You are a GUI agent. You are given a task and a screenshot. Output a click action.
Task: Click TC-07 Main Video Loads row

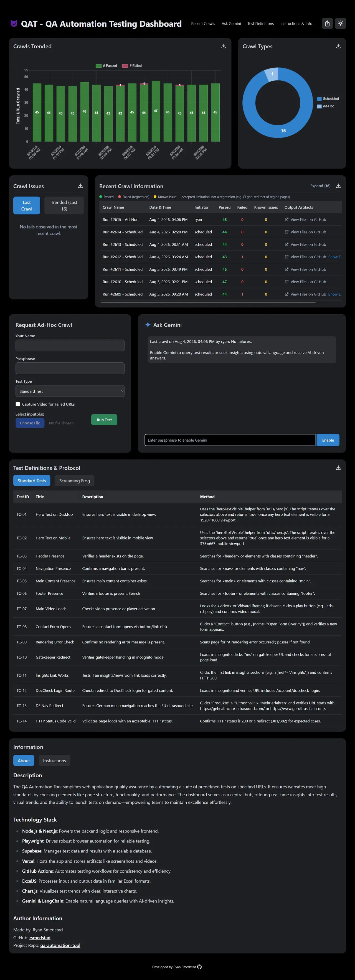coord(177,609)
